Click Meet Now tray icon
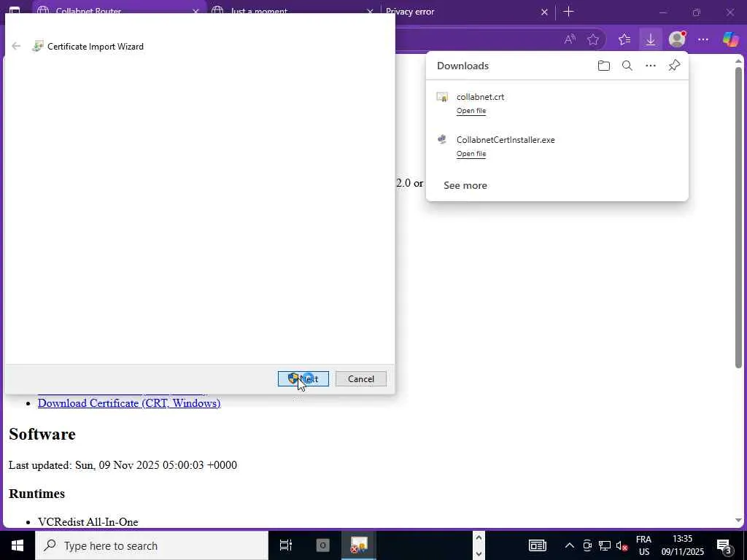 587,545
